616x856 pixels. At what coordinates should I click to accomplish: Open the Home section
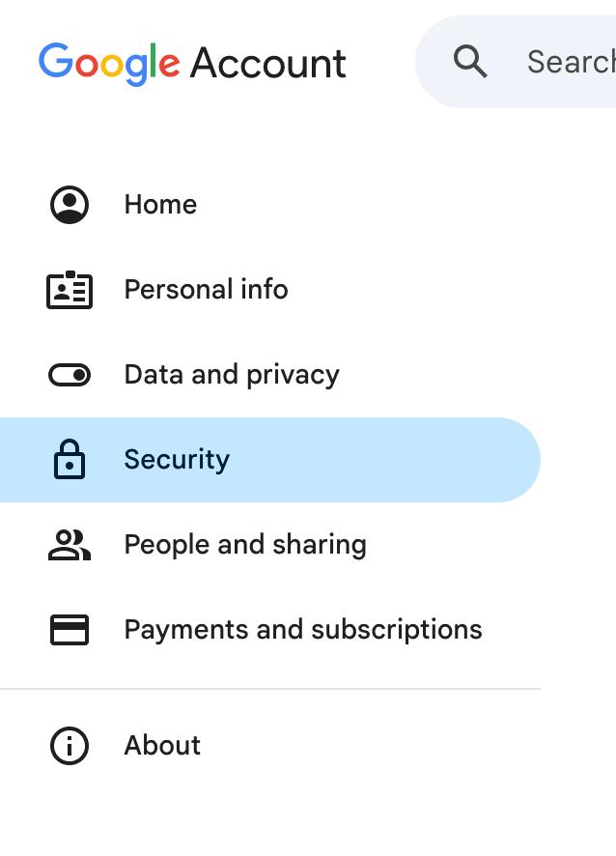pyautogui.click(x=160, y=204)
